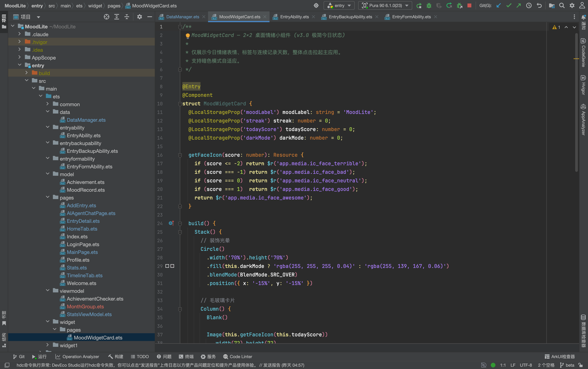Open the notifications bell panel
The width and height of the screenshot is (588, 369).
click(583, 22)
